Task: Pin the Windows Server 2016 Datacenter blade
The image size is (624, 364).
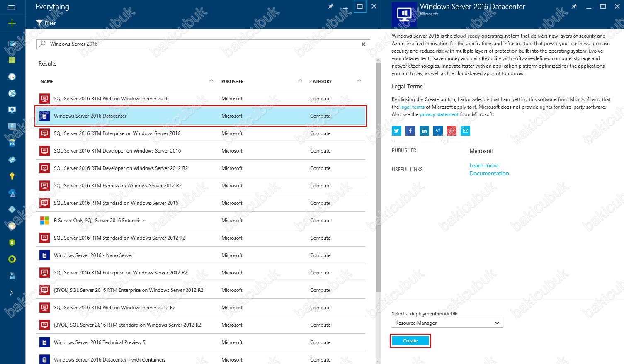Action: point(574,7)
